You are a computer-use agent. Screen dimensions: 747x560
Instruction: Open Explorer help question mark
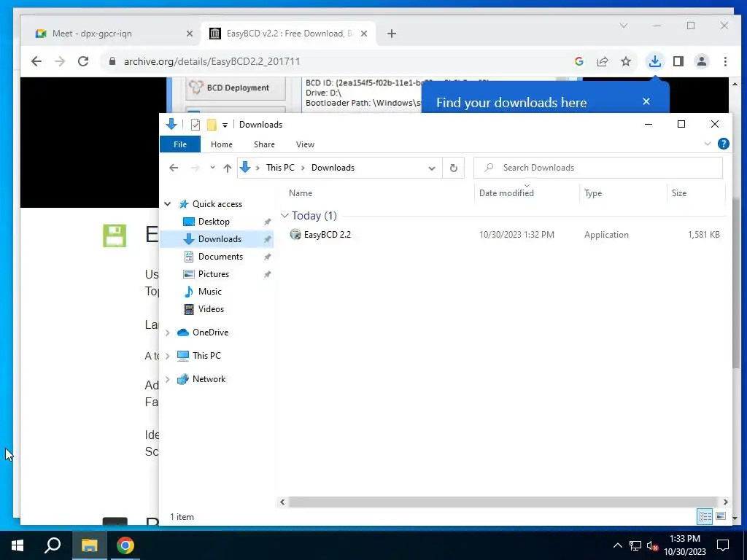pos(723,144)
